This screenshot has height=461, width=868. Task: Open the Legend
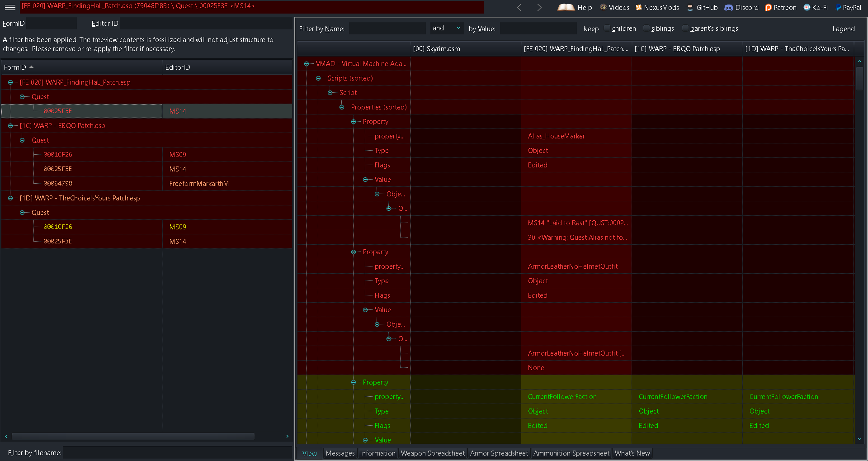[x=843, y=29]
